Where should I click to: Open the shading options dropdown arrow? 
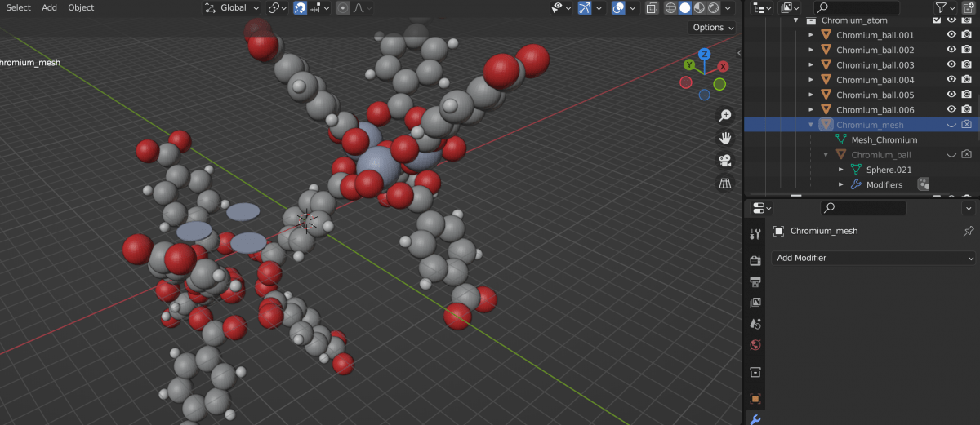pos(728,7)
